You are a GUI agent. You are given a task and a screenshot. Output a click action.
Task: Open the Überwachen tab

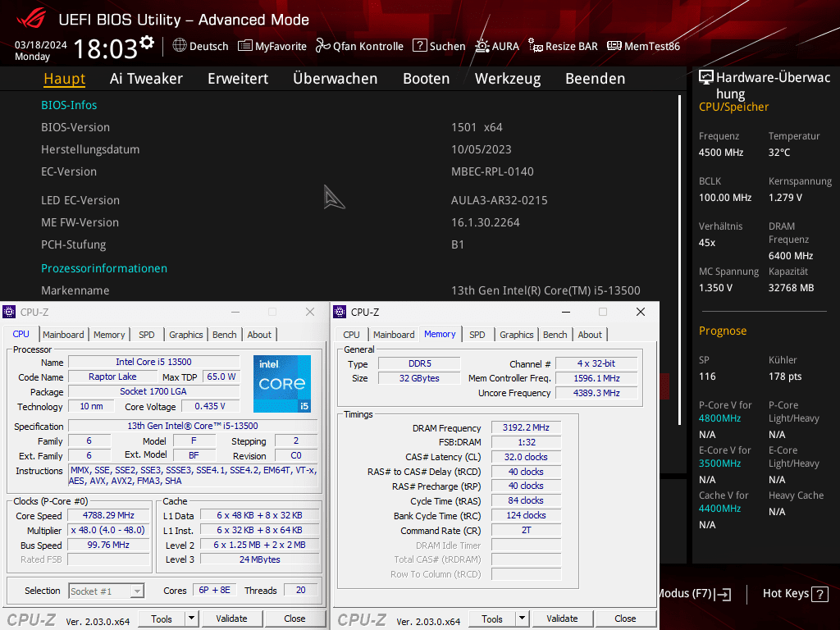336,79
